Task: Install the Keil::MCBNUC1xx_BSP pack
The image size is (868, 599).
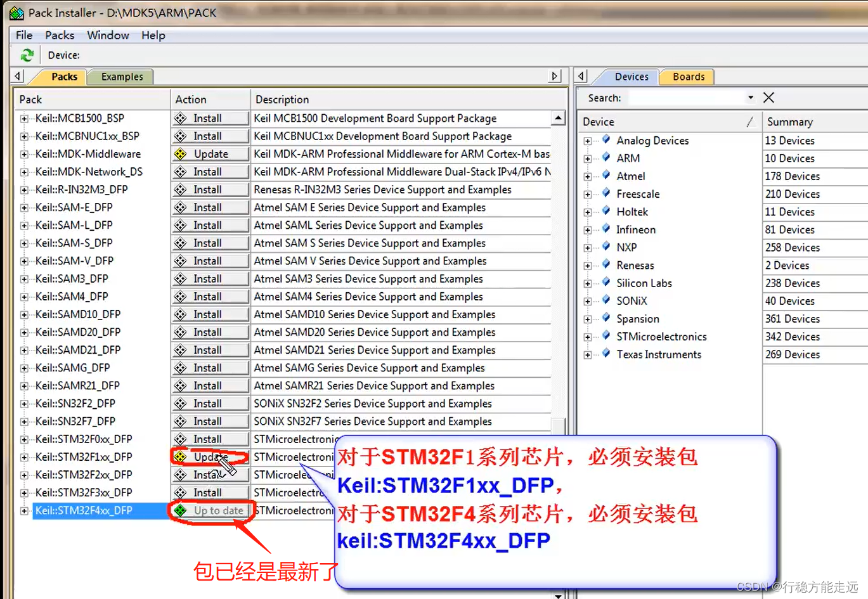Action: [211, 136]
